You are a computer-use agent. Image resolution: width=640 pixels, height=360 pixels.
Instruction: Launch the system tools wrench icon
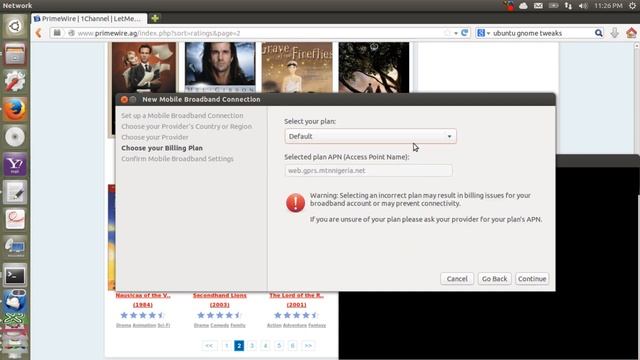[x=15, y=82]
